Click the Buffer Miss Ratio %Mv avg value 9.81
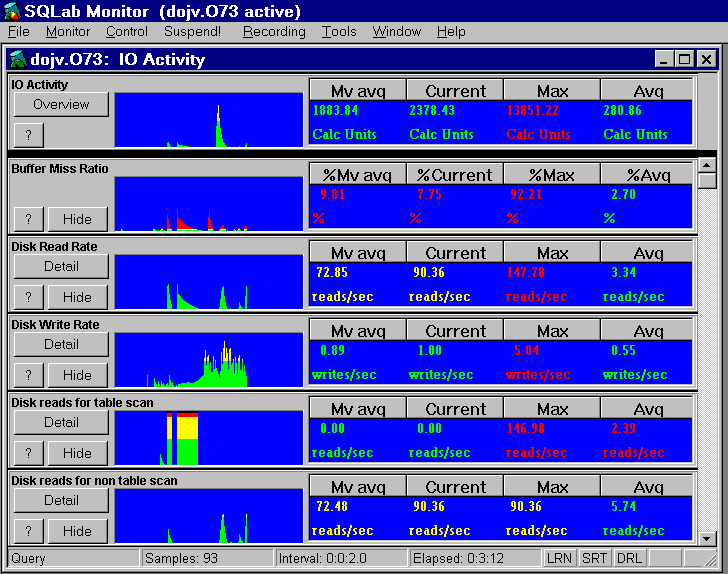728x574 pixels. coord(332,194)
